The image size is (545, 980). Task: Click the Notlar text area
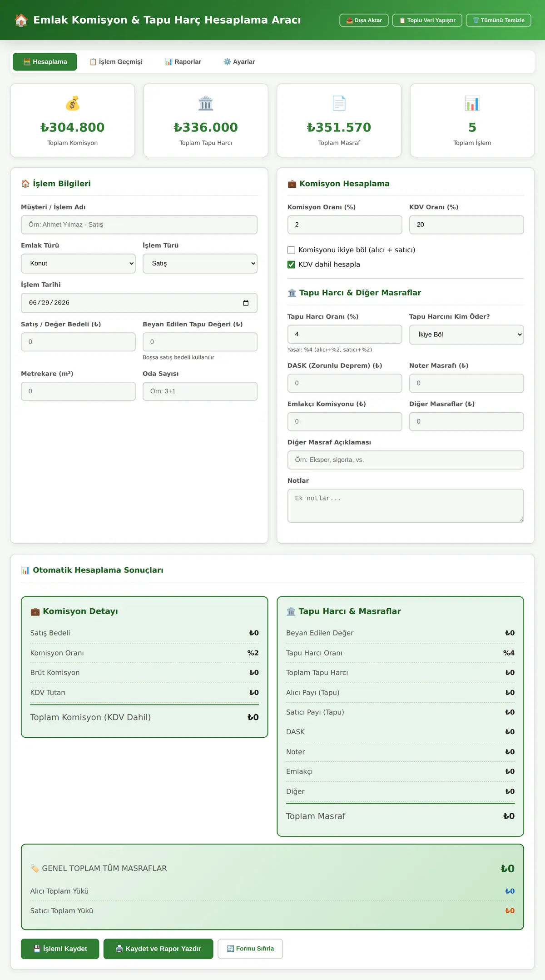[x=406, y=506]
